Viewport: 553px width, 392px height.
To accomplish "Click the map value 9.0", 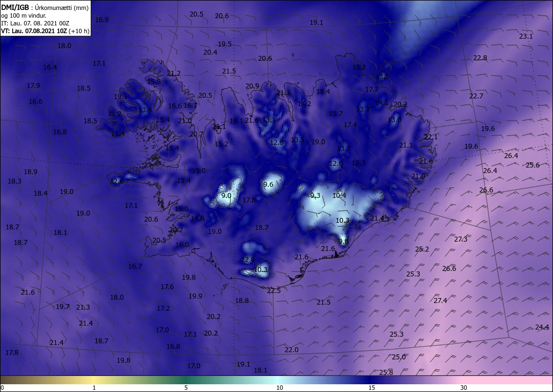I will tap(226, 195).
